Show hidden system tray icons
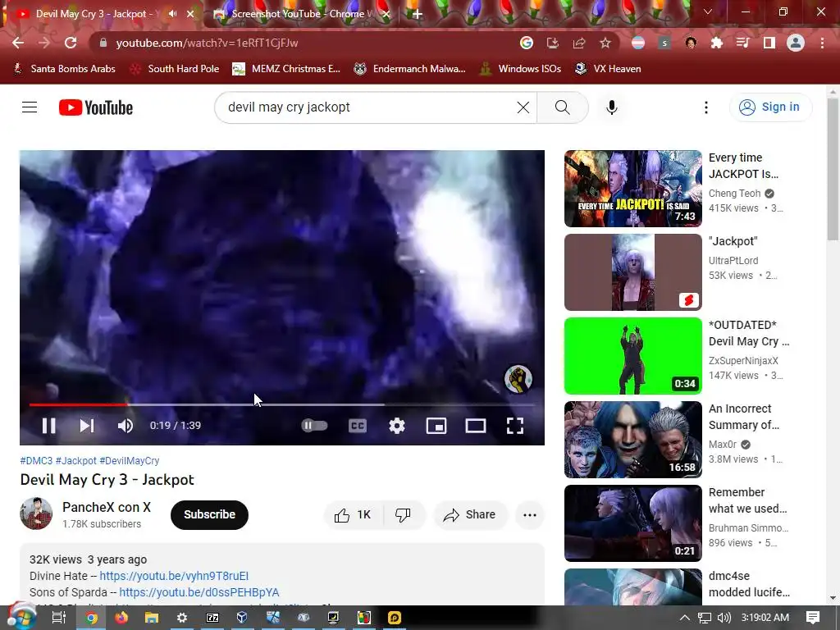 tap(685, 618)
